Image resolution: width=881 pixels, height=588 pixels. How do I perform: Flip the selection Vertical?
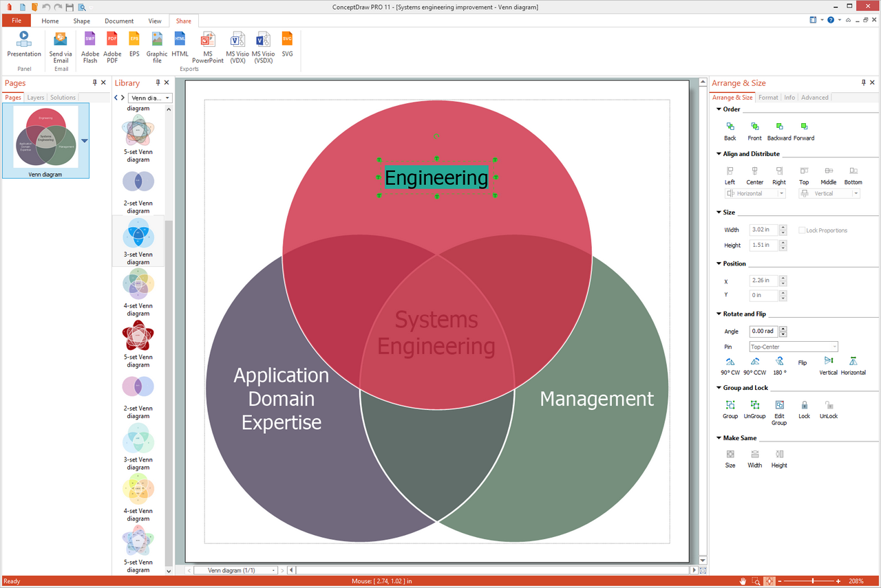(828, 365)
